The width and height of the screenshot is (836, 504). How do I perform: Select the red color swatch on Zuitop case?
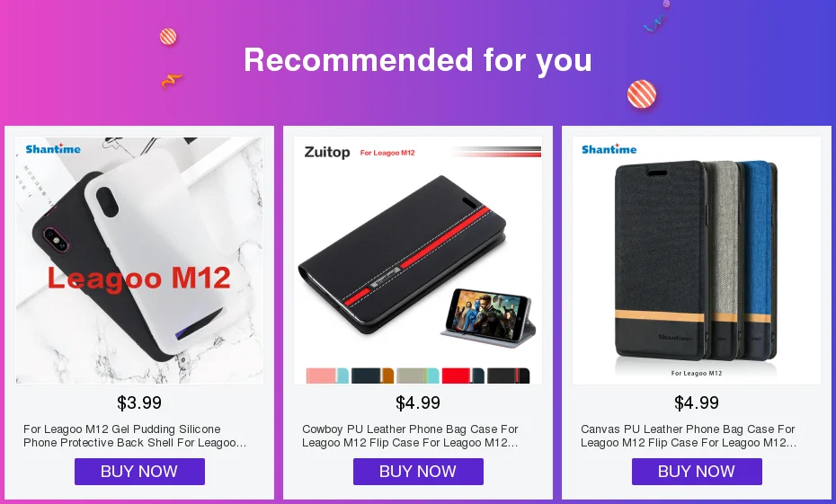point(463,376)
